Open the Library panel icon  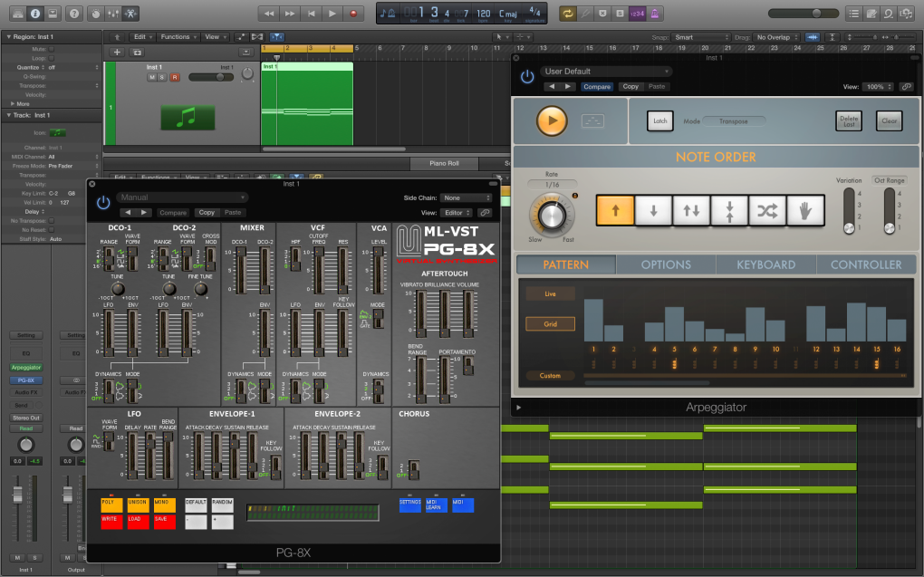click(x=18, y=13)
